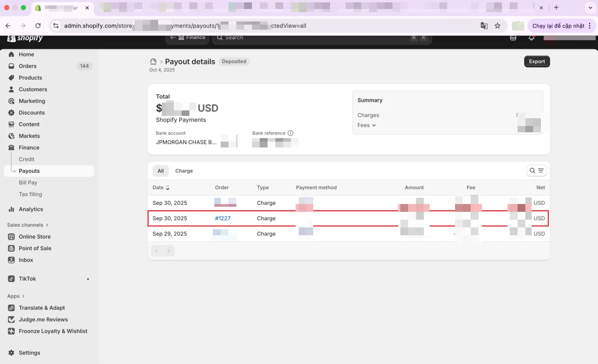The image size is (598, 364).
Task: Click the Bank reference info icon
Action: [290, 133]
